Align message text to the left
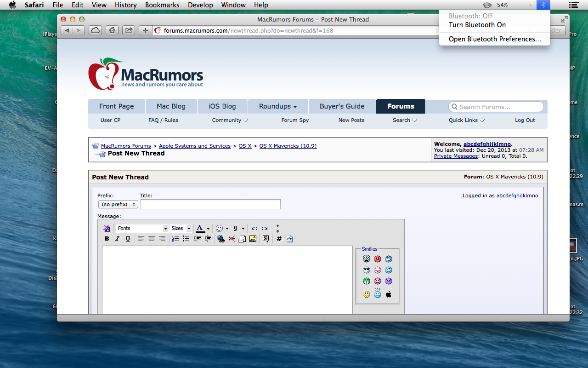This screenshot has height=368, width=588. 141,239
